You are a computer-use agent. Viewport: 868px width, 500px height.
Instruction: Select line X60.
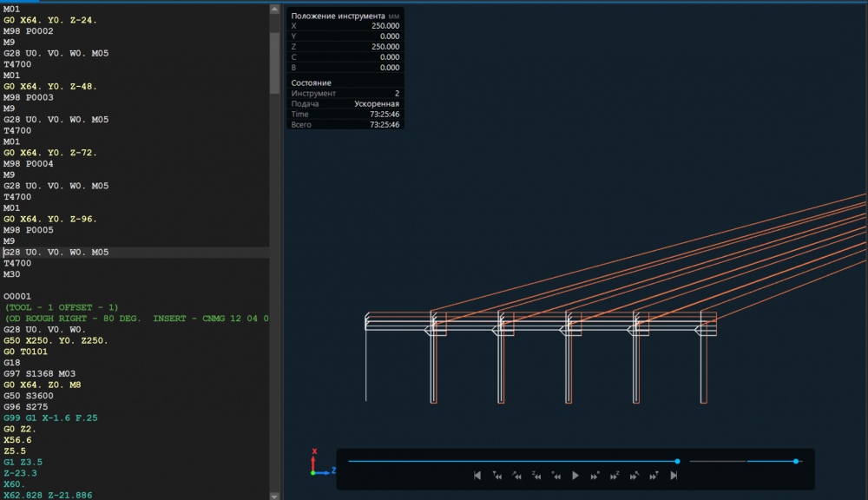15,484
